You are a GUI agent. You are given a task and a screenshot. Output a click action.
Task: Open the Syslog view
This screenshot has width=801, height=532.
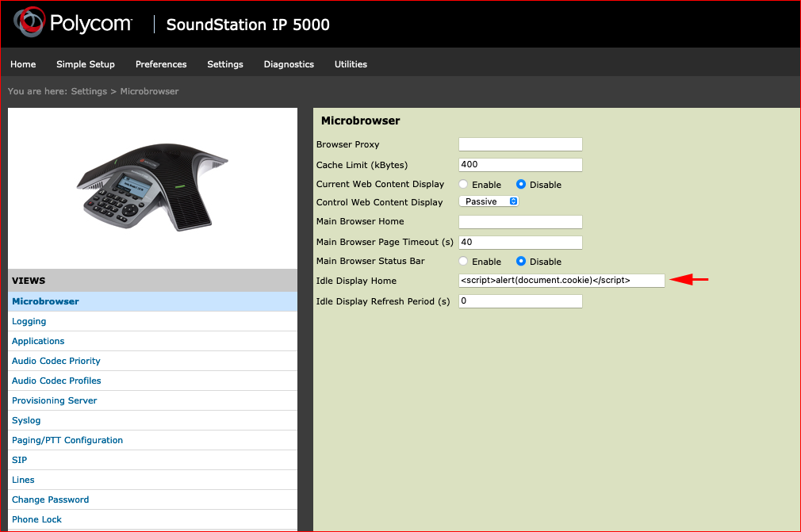(x=153, y=421)
